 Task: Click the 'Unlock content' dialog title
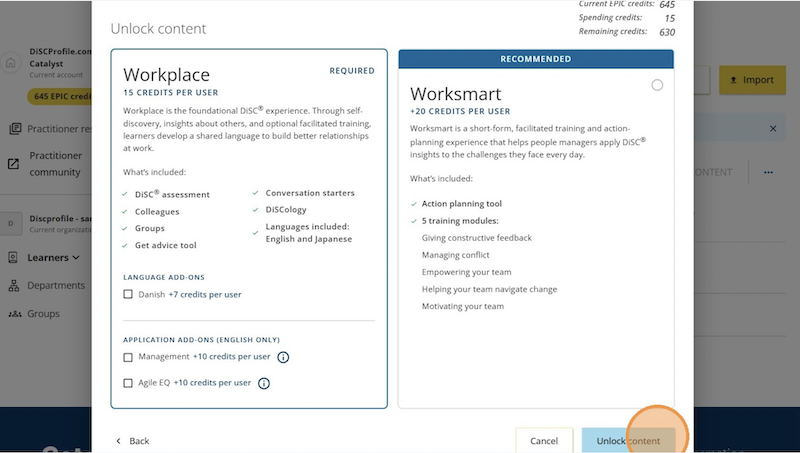[x=158, y=29]
